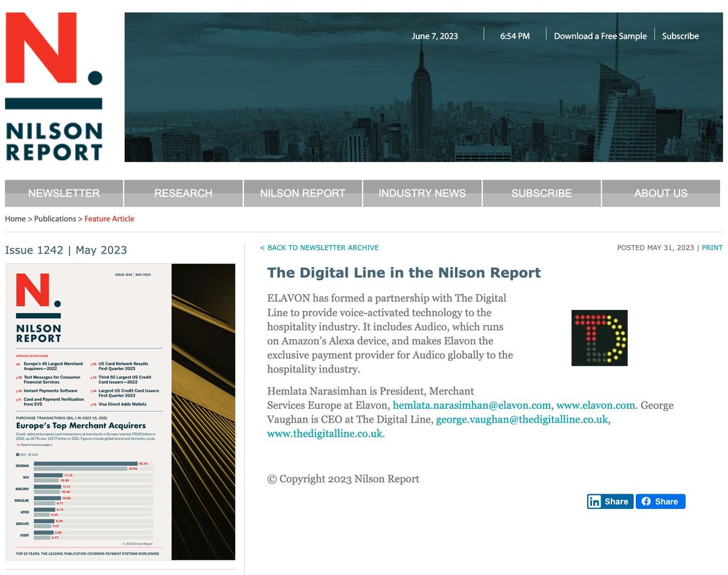Click the June 7, 2023 date text
This screenshot has width=728, height=575.
pos(434,36)
